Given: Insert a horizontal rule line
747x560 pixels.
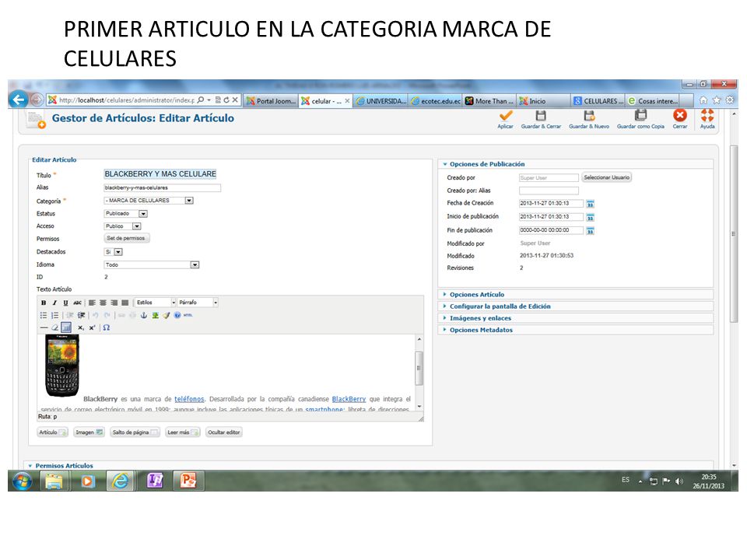Looking at the screenshot, I should [44, 327].
